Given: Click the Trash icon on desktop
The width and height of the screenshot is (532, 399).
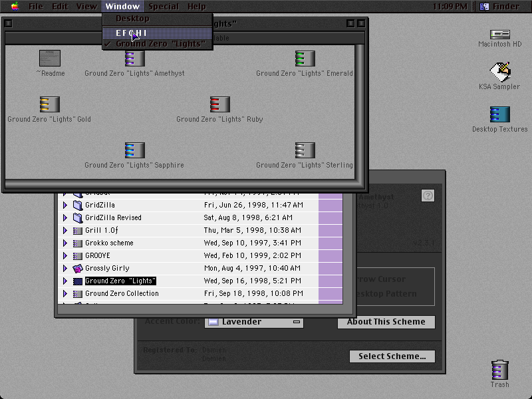Looking at the screenshot, I should [x=500, y=370].
